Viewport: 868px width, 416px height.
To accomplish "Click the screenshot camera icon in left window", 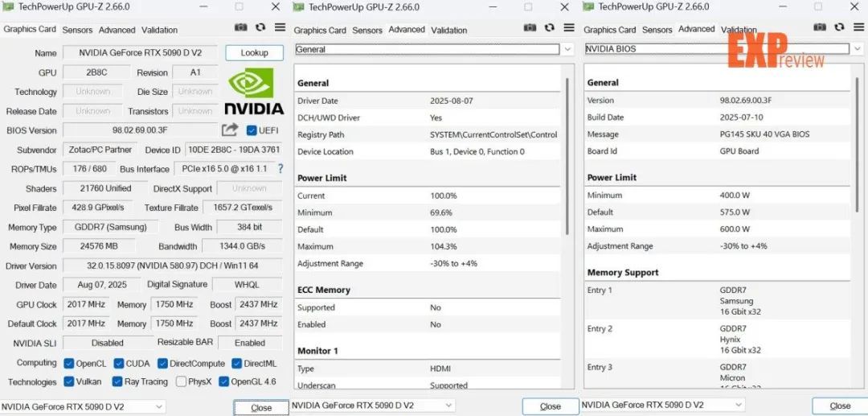I will pyautogui.click(x=241, y=27).
